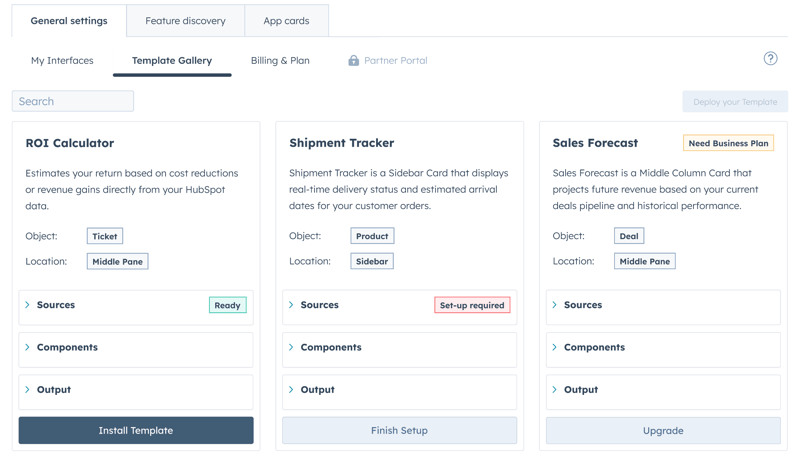Click the Partner Portal lock icon

click(x=353, y=61)
